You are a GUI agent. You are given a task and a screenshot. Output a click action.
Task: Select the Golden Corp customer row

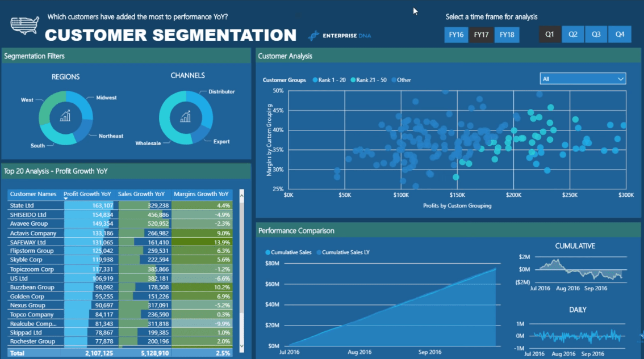[120, 296]
